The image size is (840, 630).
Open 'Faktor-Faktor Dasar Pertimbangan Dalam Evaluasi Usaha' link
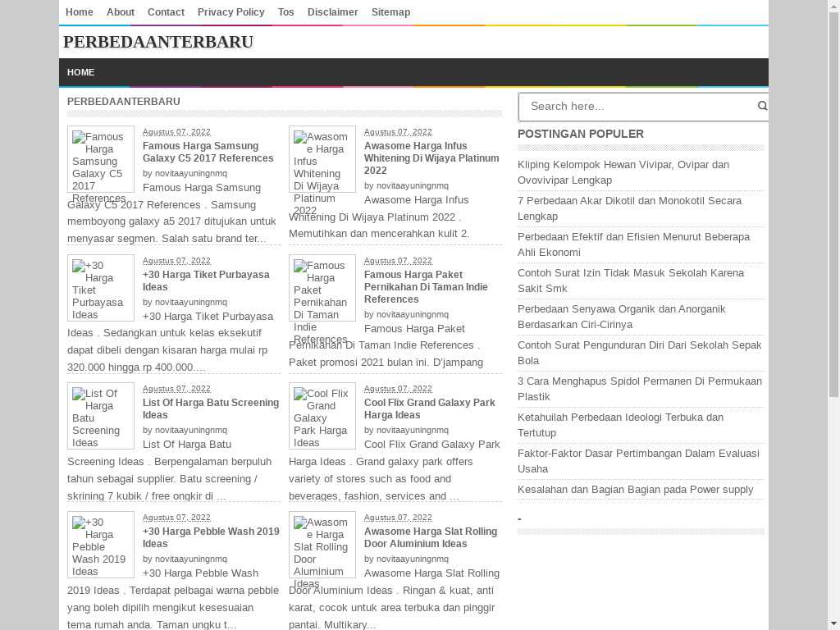638,461
